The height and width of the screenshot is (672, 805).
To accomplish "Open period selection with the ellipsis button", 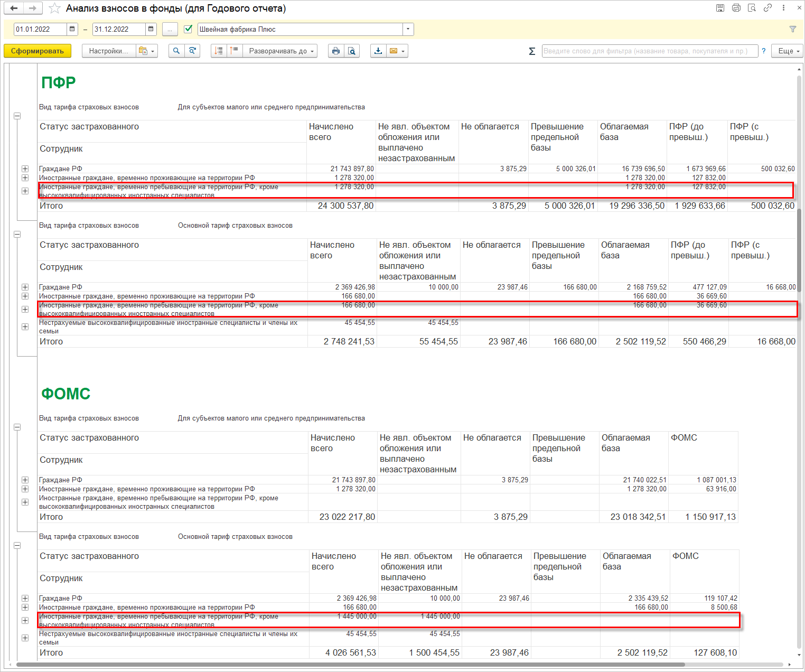I will 170,29.
